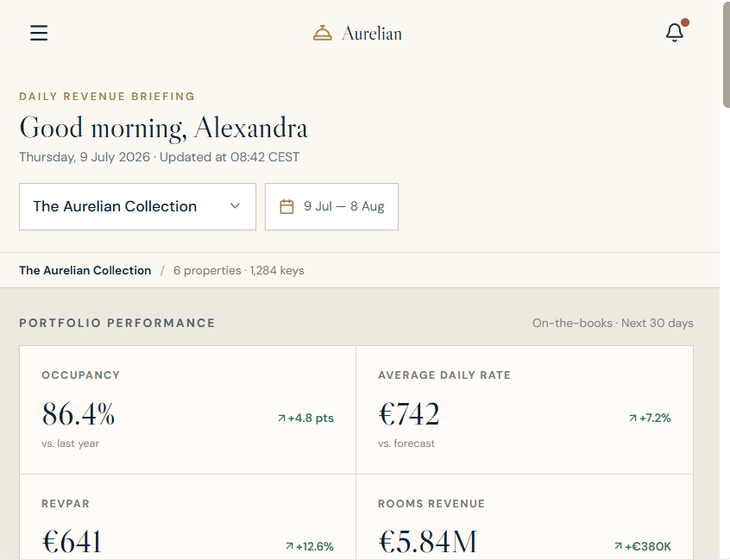Click the 'vs. forecast' caption

406,444
